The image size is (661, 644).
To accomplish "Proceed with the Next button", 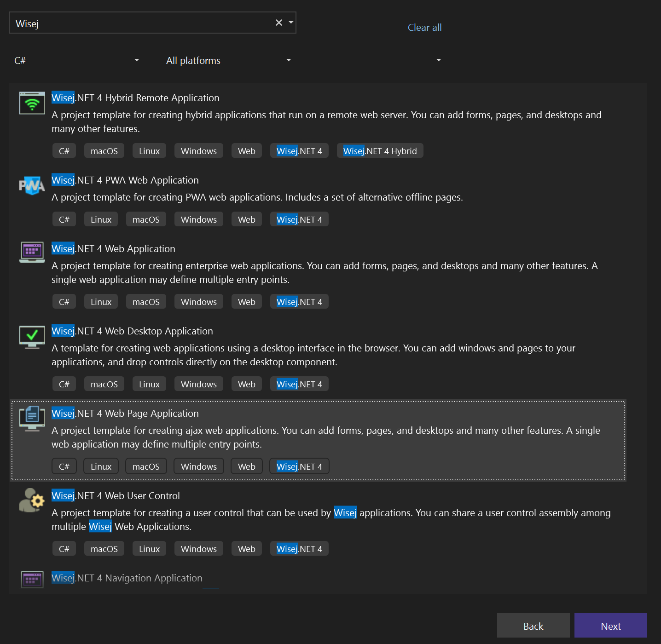I will click(x=610, y=626).
